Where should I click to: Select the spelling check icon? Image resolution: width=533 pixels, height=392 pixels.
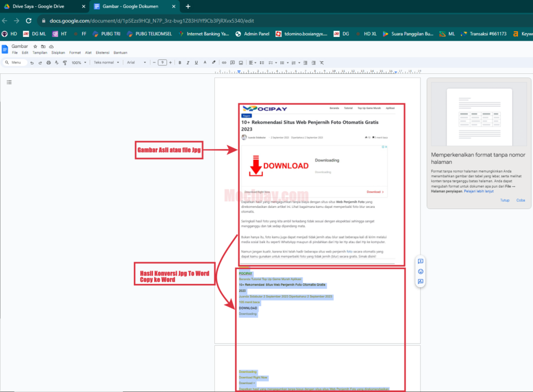[56, 62]
